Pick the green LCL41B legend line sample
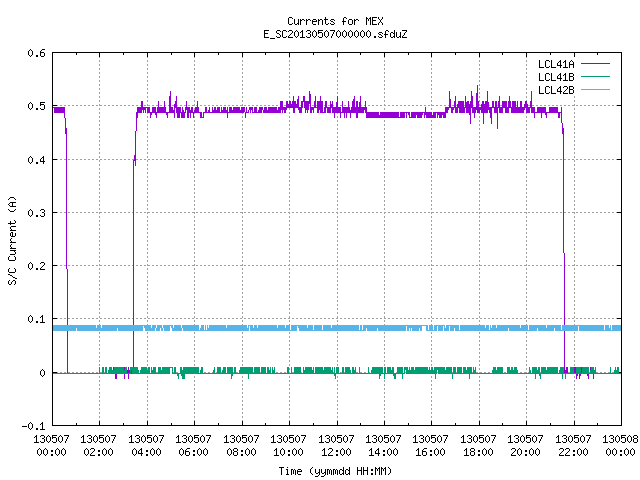Image resolution: width=640 pixels, height=480 pixels. (x=595, y=77)
